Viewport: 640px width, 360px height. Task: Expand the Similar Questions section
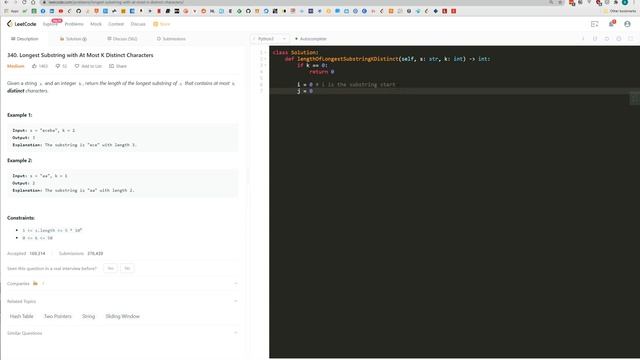[236, 333]
